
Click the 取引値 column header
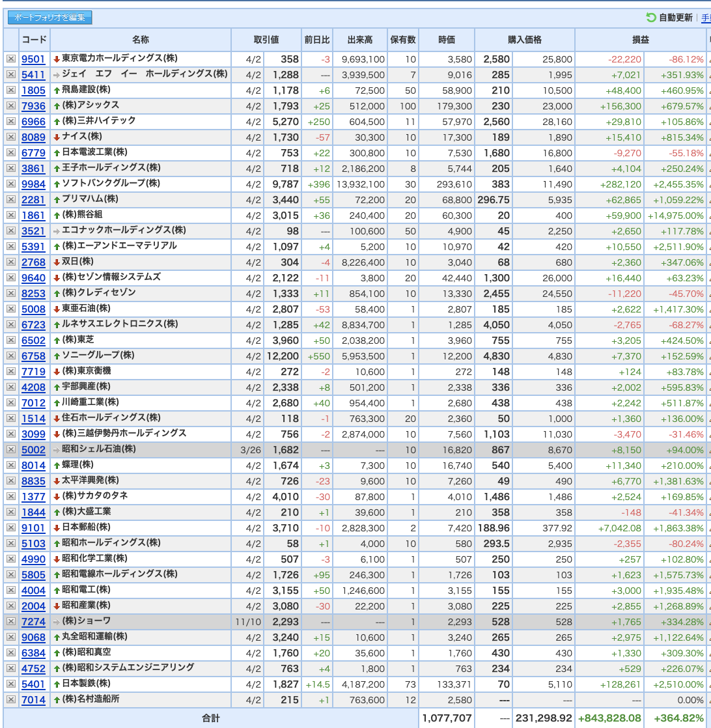coord(266,40)
